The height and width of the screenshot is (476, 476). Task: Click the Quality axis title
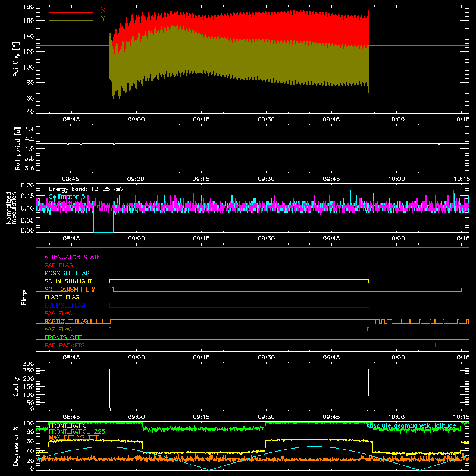[x=16, y=386]
